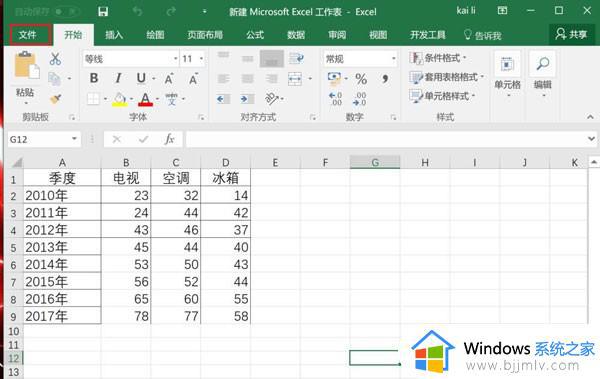600x379 pixels.
Task: Expand the Name Box dropdown arrow
Action: pos(74,139)
